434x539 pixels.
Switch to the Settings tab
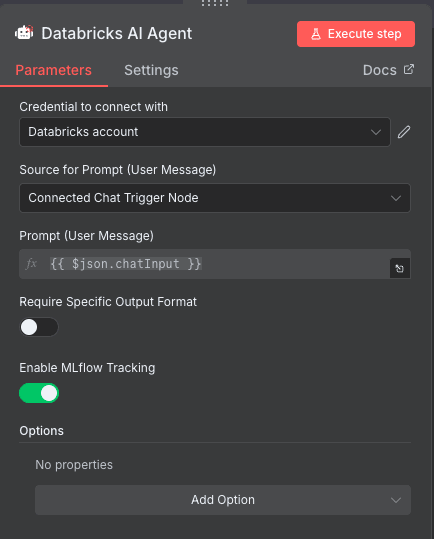(151, 70)
